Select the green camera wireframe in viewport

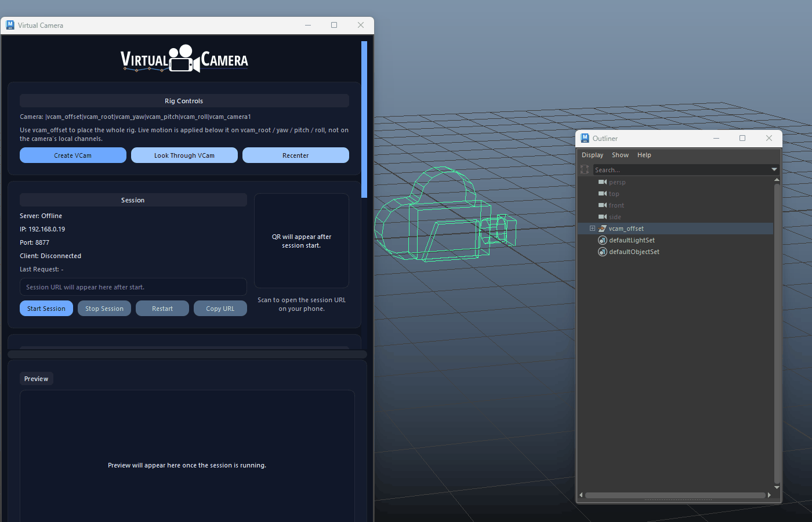click(445, 215)
